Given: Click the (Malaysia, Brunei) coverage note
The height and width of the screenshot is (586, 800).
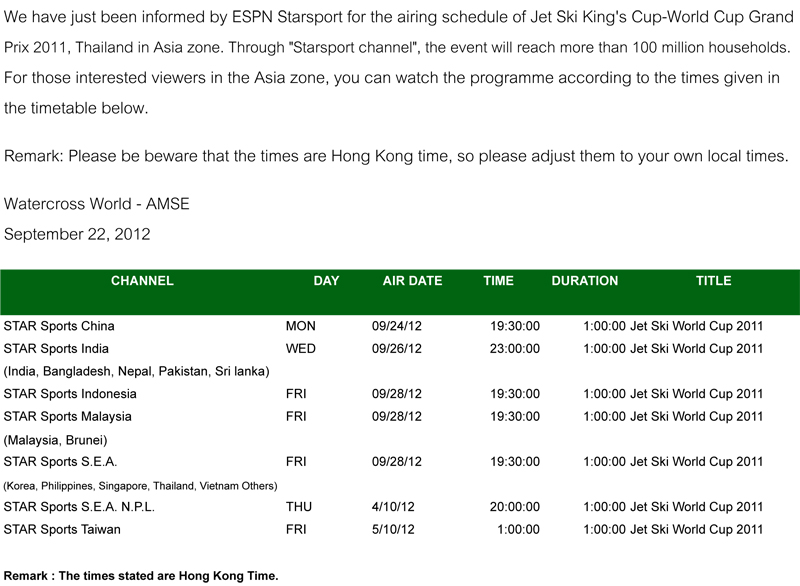Looking at the screenshot, I should tap(56, 440).
